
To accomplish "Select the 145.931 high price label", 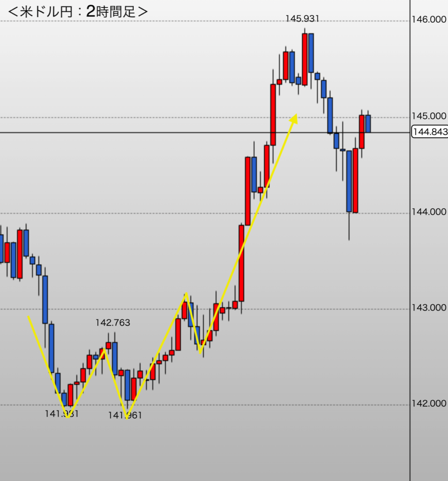I will [x=302, y=19].
